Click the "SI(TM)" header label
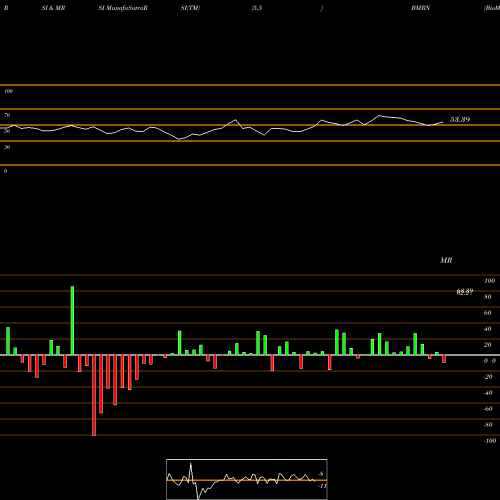This screenshot has width=500, height=500. 190,8
